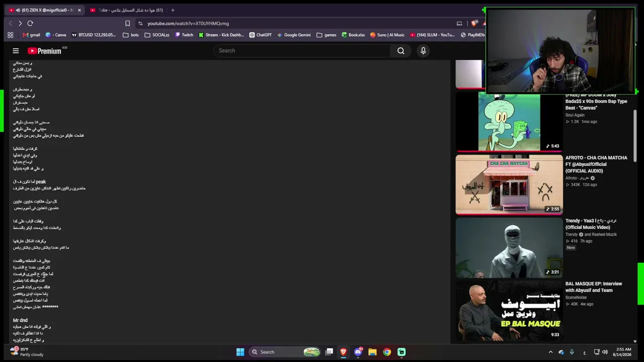Open picture-in-picture icon in the address bar
The image size is (644, 362).
(x=459, y=23)
